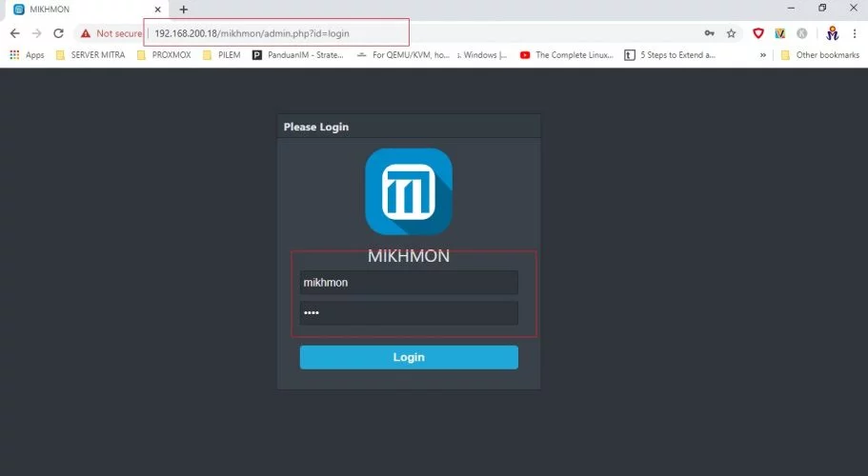Open the profile avatar icon
The width and height of the screenshot is (868, 476).
(832, 33)
